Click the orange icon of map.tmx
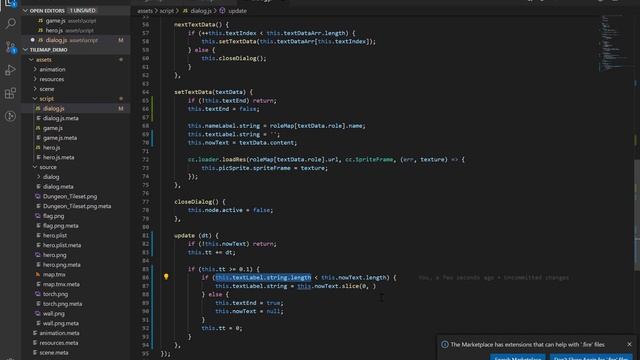 38,275
